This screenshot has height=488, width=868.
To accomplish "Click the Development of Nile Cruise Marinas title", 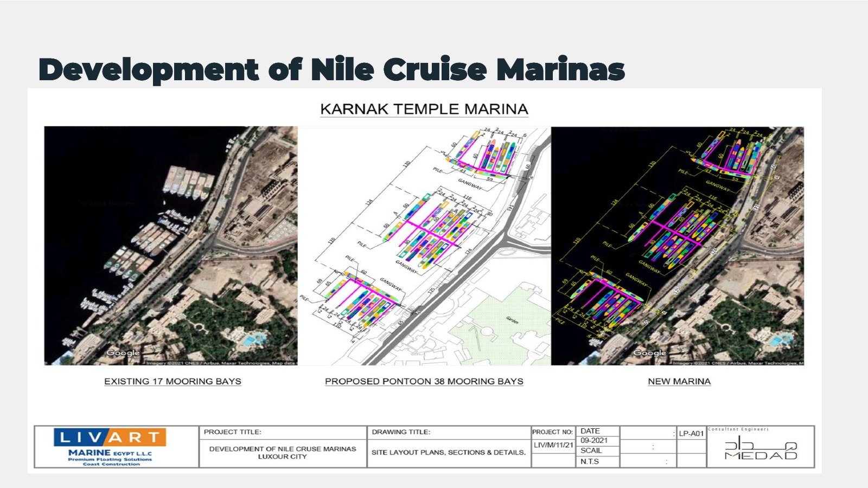I will click(x=332, y=69).
